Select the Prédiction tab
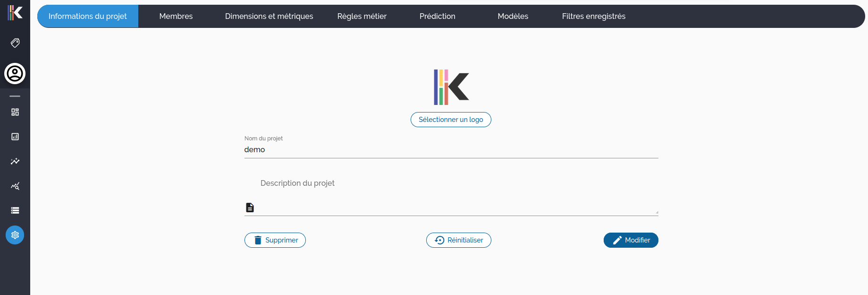The image size is (868, 295). (x=437, y=17)
